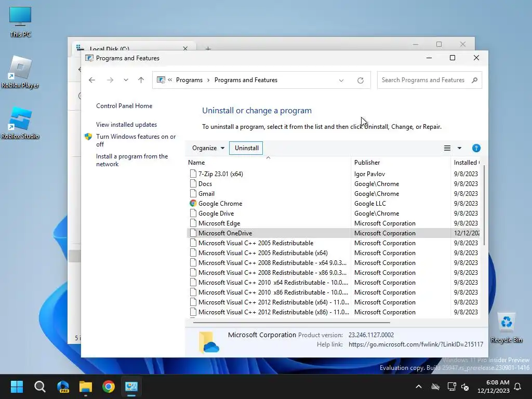The height and width of the screenshot is (399, 532).
Task: Launch Google Chrome from taskbar
Action: click(109, 387)
